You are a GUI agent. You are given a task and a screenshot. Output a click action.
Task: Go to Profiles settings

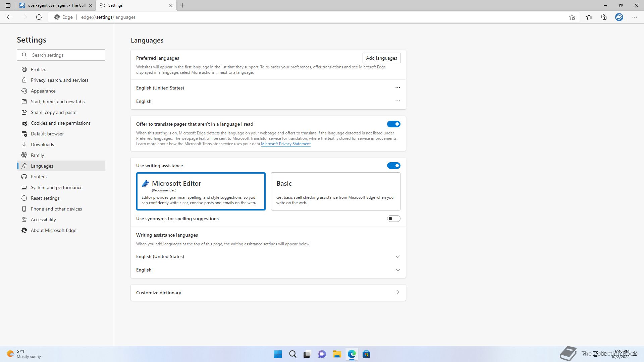pos(61,69)
